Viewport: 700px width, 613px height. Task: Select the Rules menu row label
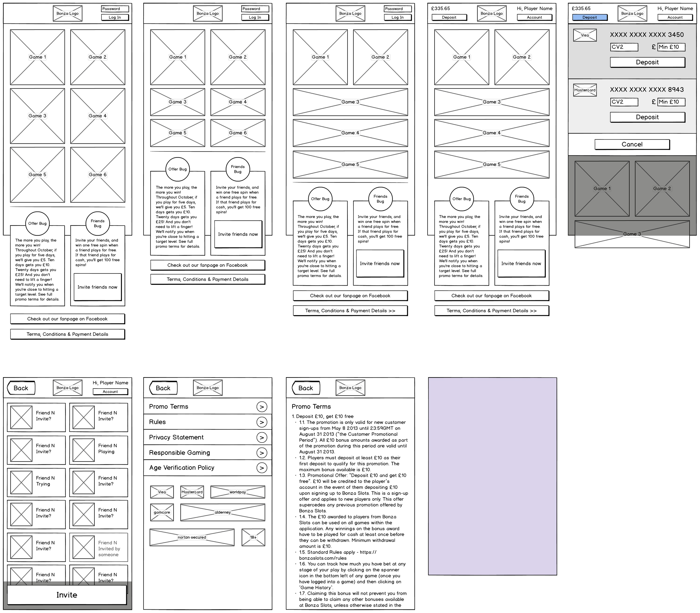[x=157, y=422]
